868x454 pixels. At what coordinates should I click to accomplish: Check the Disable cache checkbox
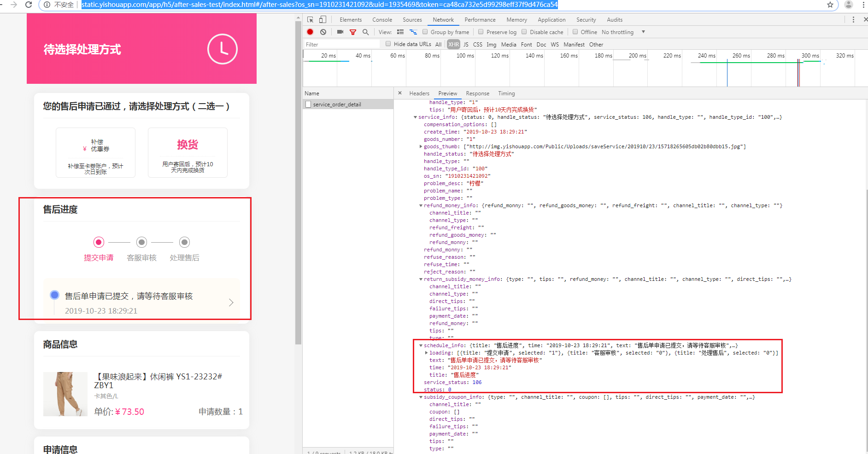point(524,32)
